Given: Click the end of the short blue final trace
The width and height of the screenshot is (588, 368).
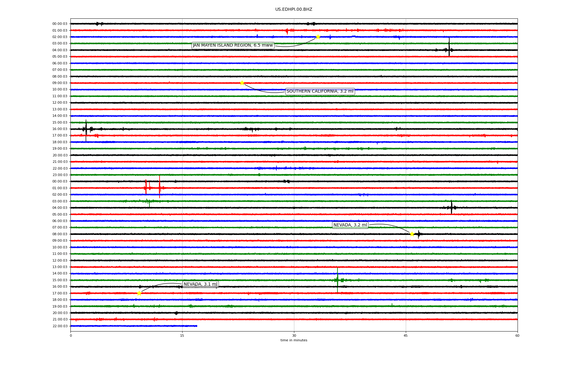Looking at the screenshot, I should 197,326.
